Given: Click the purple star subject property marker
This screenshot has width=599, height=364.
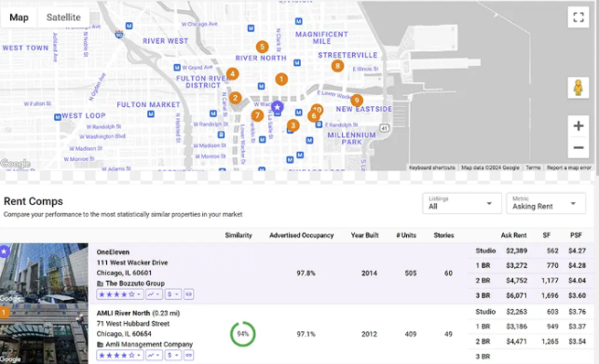Looking at the screenshot, I should point(278,107).
